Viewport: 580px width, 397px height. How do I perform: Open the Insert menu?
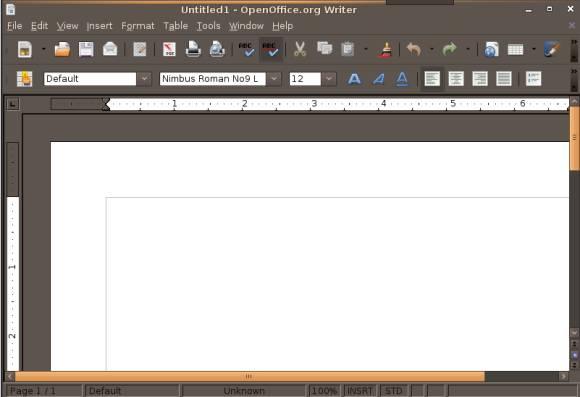click(99, 26)
